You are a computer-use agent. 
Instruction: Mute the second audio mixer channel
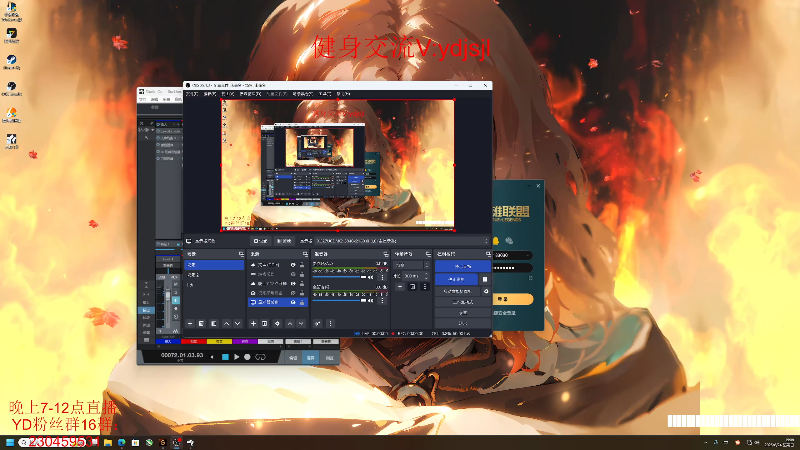coord(371,301)
